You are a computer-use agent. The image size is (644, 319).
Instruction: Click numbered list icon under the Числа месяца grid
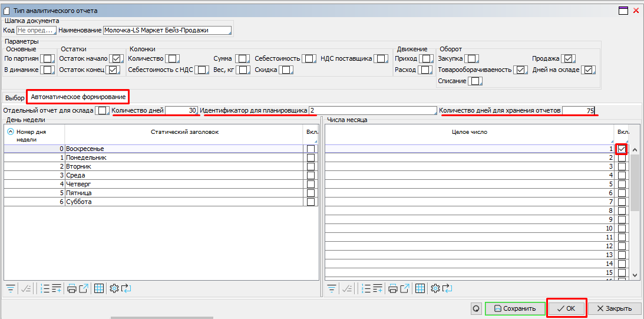[x=366, y=288]
